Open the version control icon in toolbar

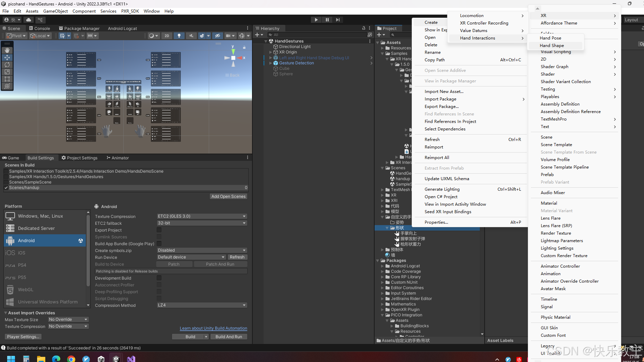pos(40,20)
